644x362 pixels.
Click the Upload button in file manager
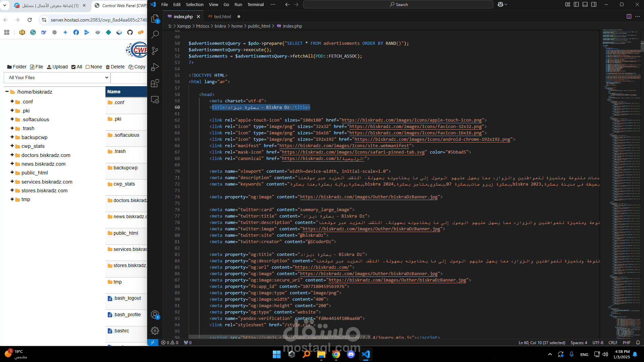[57, 67]
